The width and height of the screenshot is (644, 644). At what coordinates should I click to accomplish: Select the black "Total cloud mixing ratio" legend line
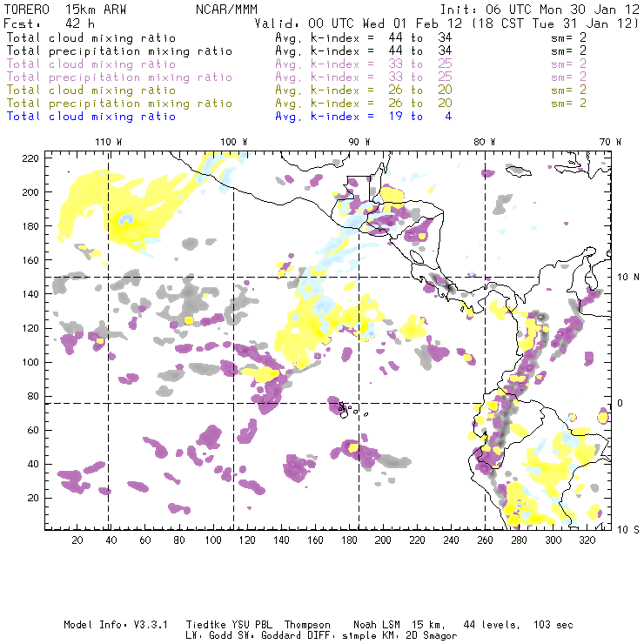point(91,37)
